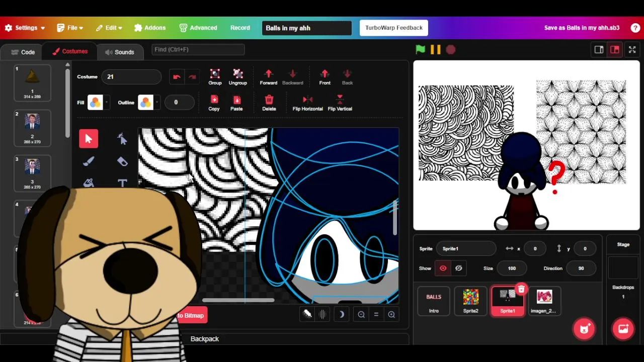Image resolution: width=644 pixels, height=362 pixels.
Task: Show the sprite with eye button
Action: click(443, 268)
